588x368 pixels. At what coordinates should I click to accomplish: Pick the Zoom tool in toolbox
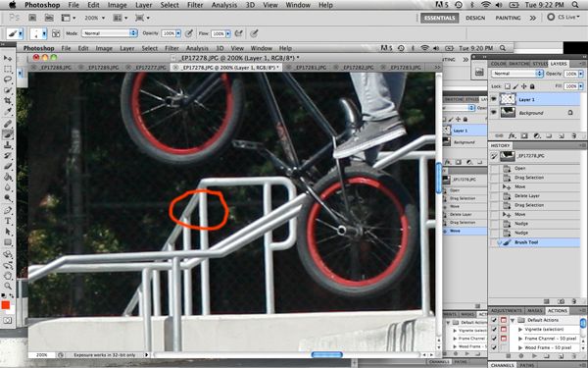[x=8, y=287]
